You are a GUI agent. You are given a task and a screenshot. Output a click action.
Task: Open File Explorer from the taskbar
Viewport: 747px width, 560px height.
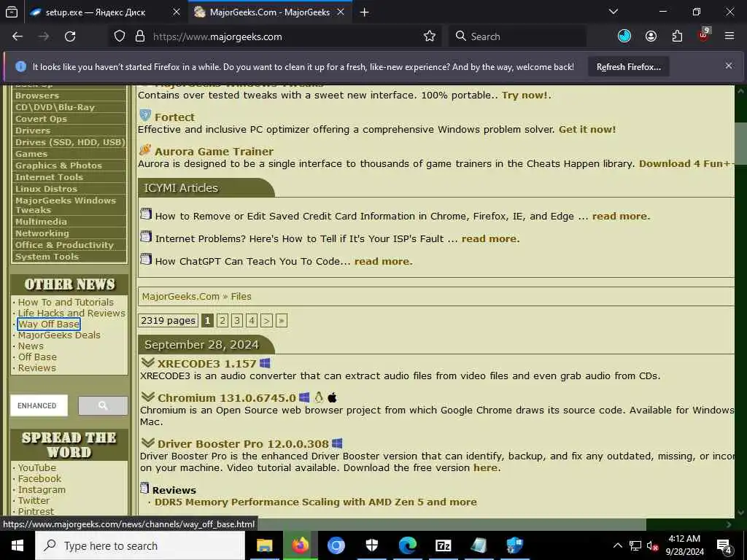point(264,545)
